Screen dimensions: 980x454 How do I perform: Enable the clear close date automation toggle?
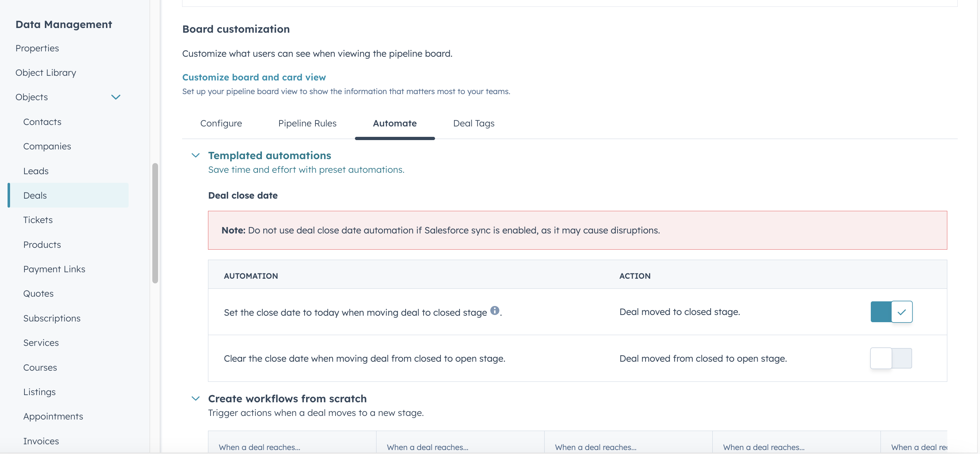pos(891,358)
